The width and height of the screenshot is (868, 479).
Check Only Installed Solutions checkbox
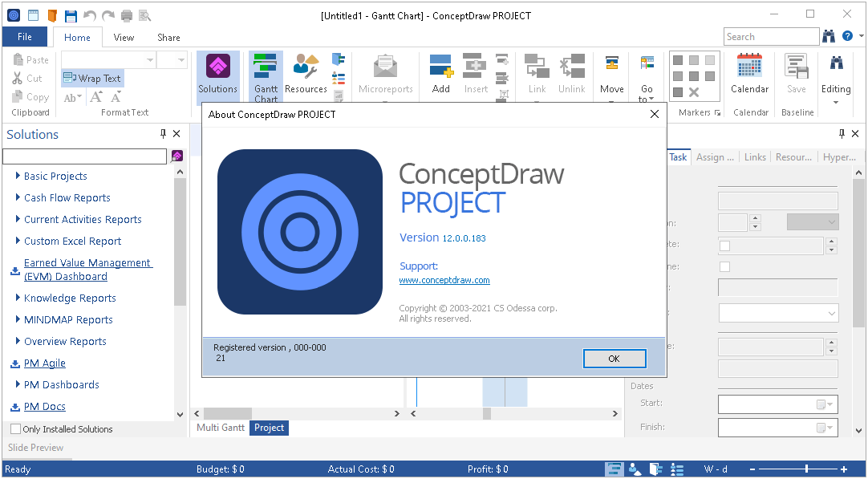coord(17,429)
